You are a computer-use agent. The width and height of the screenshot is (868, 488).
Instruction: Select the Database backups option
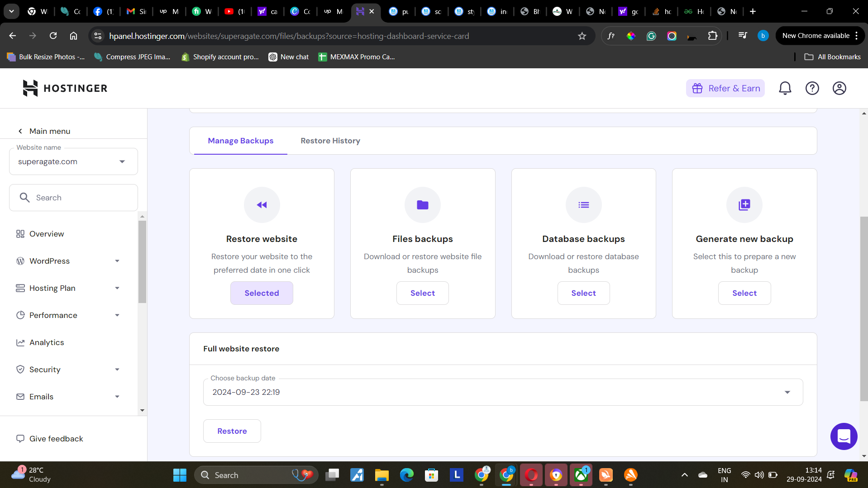(583, 293)
